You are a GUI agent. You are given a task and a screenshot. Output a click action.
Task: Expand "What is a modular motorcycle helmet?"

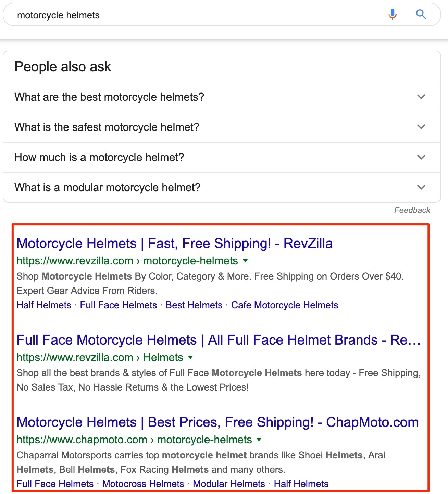421,187
